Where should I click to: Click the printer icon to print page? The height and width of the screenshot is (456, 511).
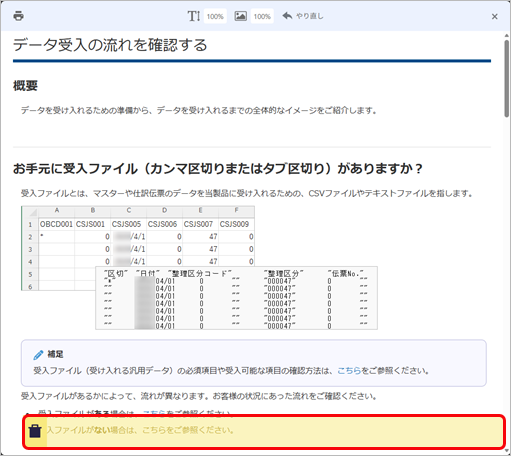[18, 16]
